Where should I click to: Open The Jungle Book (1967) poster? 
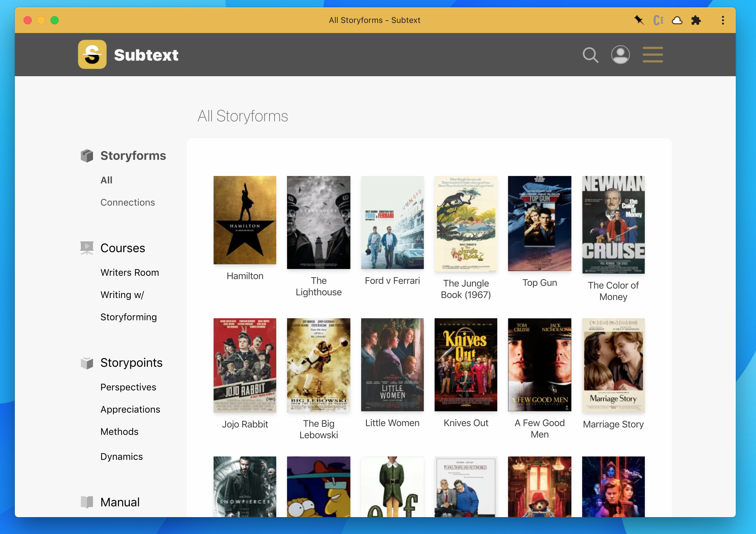pos(466,224)
